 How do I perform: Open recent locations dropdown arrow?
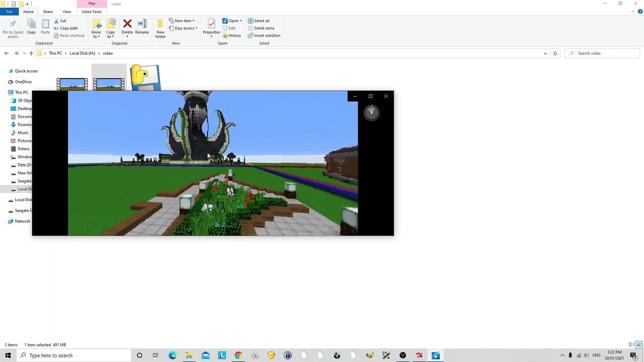[x=24, y=53]
